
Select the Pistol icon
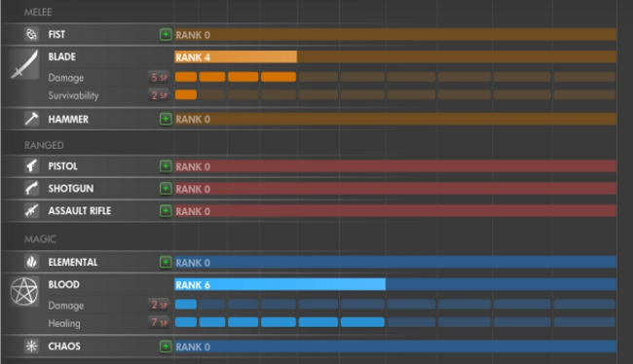click(31, 165)
